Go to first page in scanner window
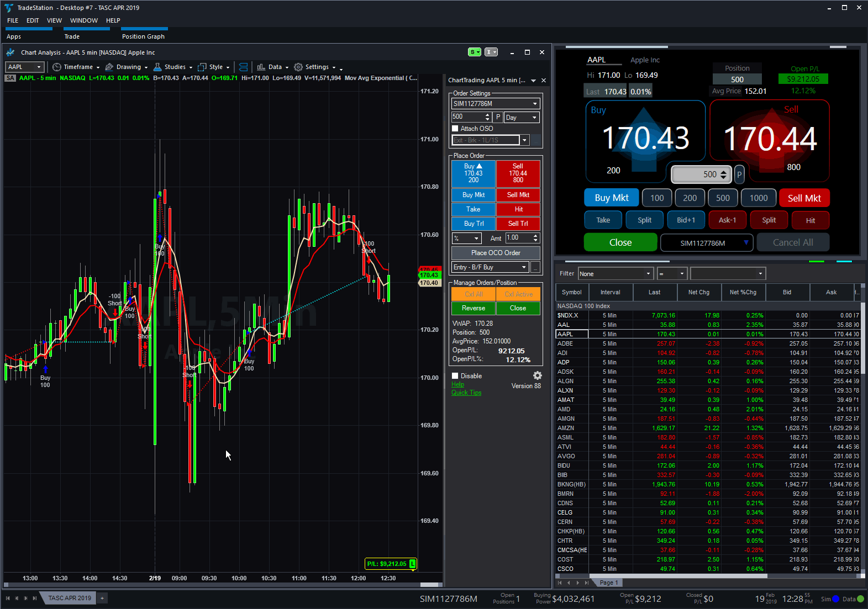The width and height of the screenshot is (868, 609). (x=560, y=582)
